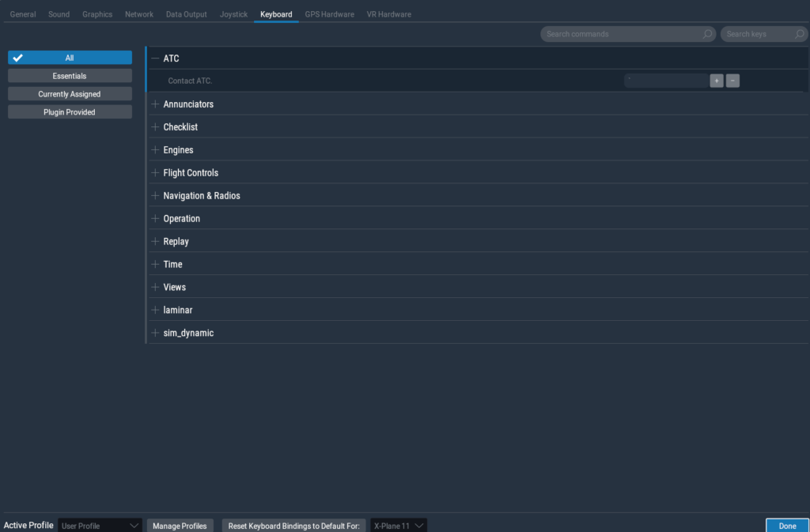Click the Manage Profiles button
Image resolution: width=810 pixels, height=532 pixels.
tap(180, 525)
